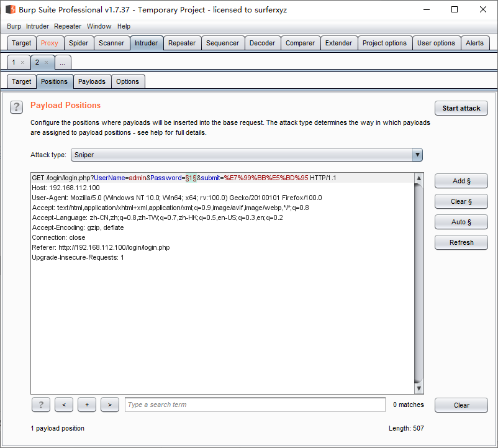Open new attack tab with ... tab
This screenshot has width=498, height=448.
click(63, 62)
